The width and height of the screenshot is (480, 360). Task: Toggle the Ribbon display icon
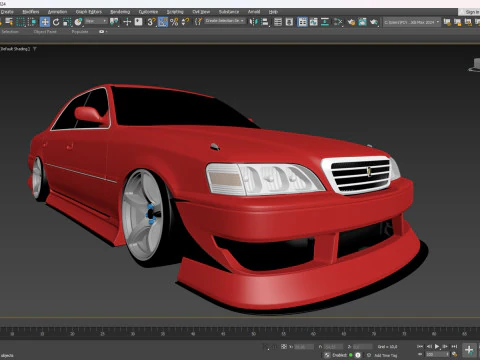(302, 22)
